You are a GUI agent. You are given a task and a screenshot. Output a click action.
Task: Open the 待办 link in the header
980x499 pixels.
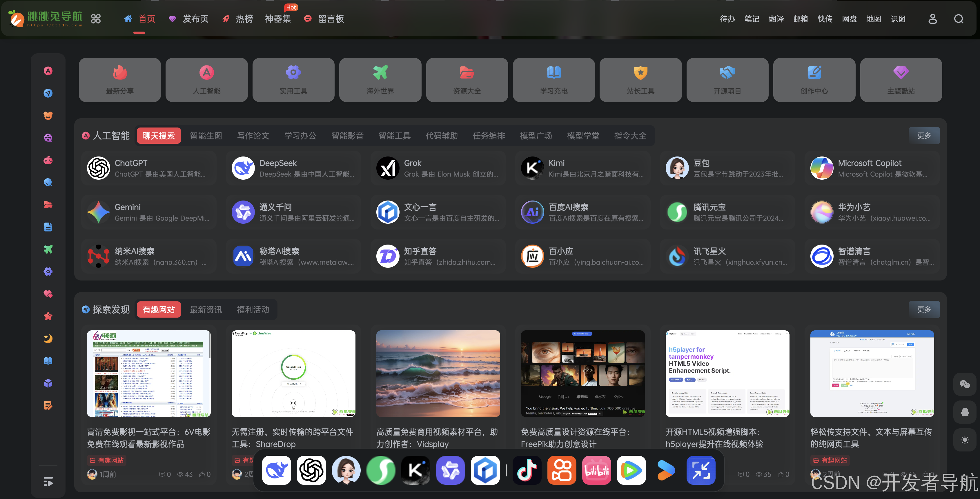(727, 19)
